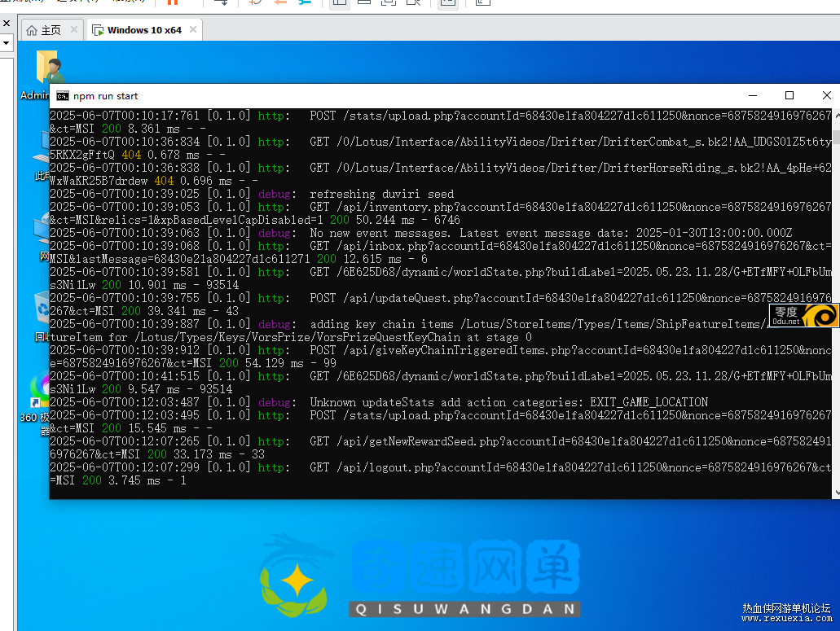Switch to the Windows 10 x64 tab

144,31
